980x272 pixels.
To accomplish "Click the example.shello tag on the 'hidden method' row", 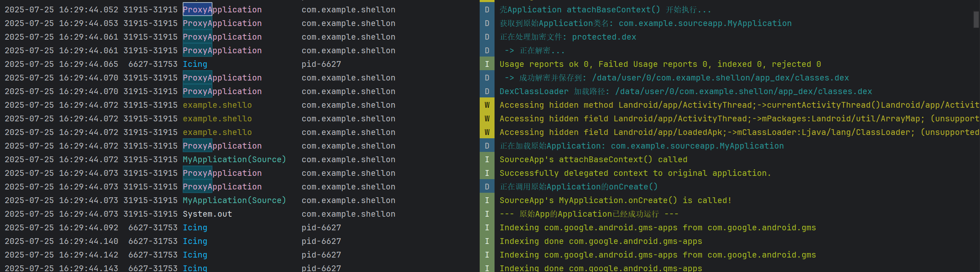I will (x=217, y=105).
